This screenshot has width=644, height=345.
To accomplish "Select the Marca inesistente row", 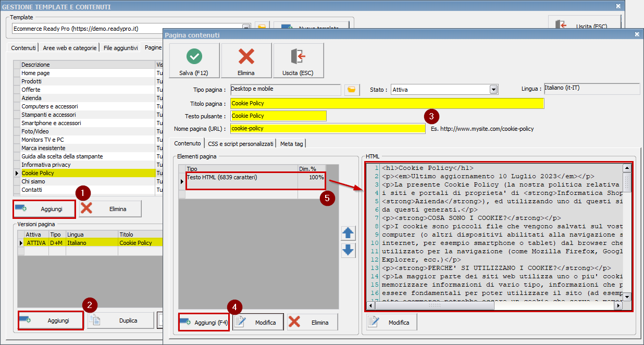I will tap(88, 148).
